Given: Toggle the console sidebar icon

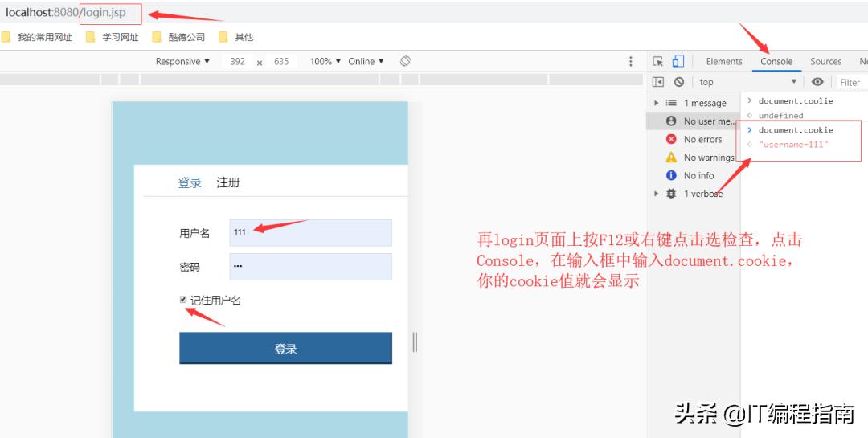Looking at the screenshot, I should click(657, 82).
